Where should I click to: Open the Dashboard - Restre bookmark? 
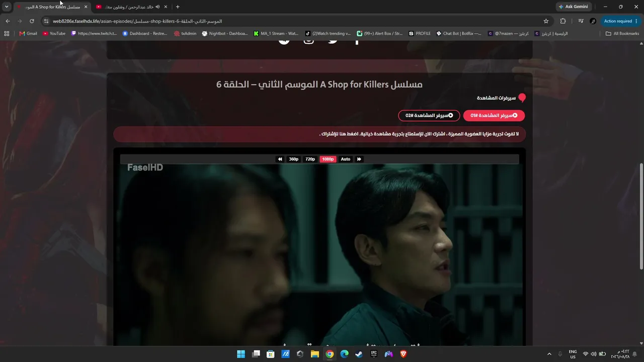click(x=145, y=34)
